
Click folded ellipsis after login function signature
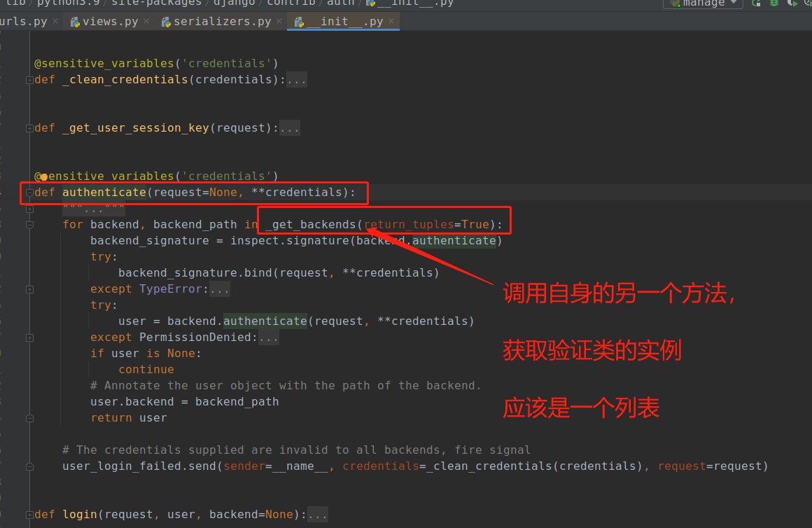(x=317, y=515)
